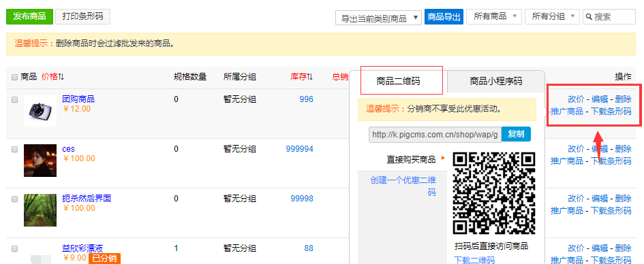Check the 团购商品 row checkbox
This screenshot has width=644, height=264.
click(15, 99)
